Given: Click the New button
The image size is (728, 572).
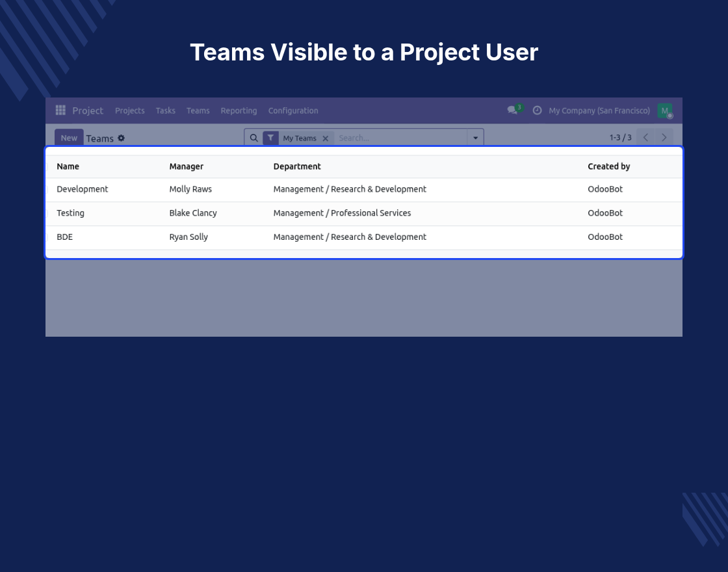Looking at the screenshot, I should coord(69,138).
